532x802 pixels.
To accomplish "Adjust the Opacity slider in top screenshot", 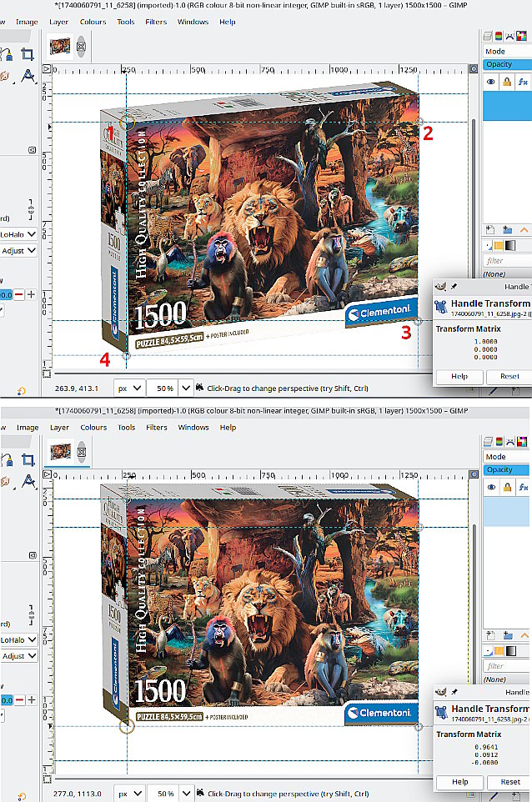I will pyautogui.click(x=507, y=64).
